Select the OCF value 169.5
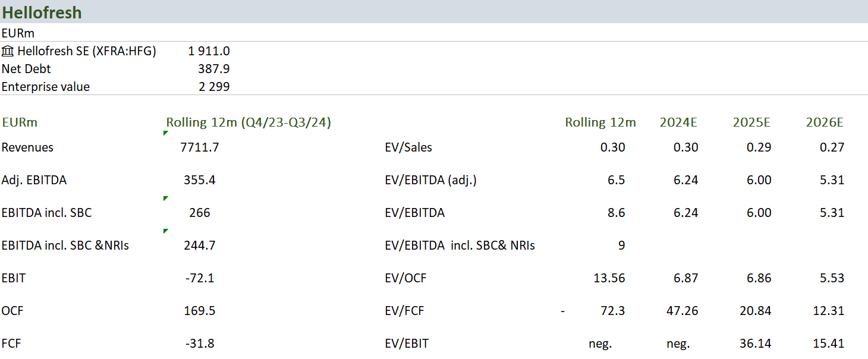Viewport: 868px width, 359px height. pos(200,311)
